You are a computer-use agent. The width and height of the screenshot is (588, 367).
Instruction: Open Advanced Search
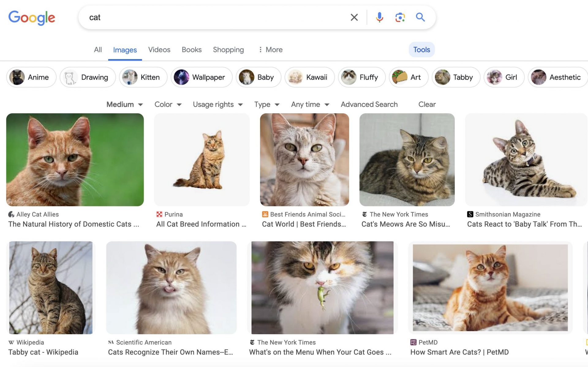click(369, 104)
